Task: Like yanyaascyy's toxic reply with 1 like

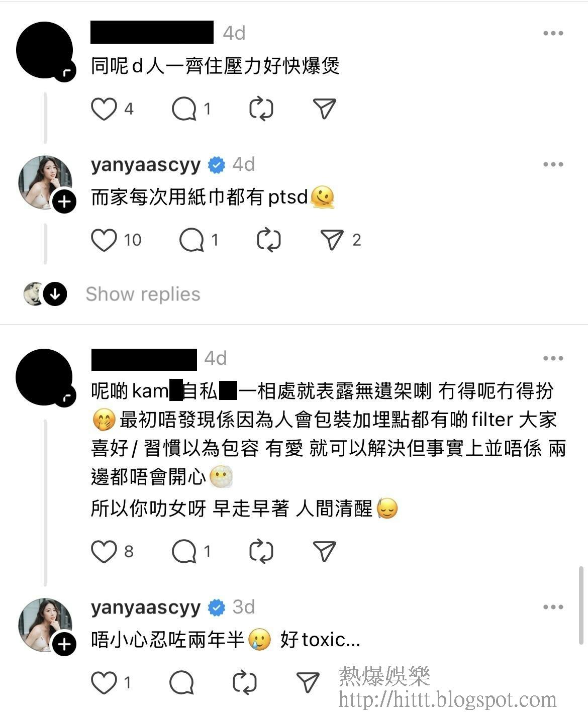Action: click(x=104, y=682)
